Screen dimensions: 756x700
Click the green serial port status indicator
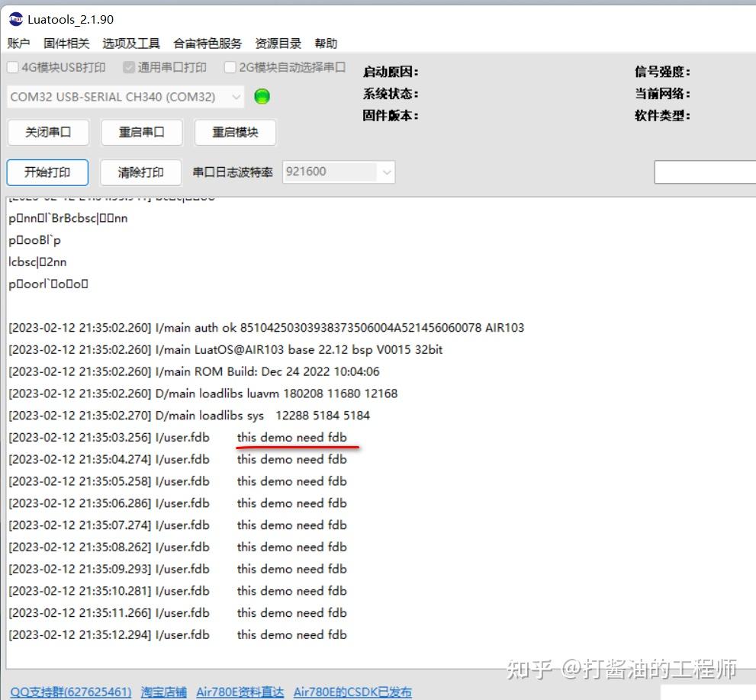point(262,96)
